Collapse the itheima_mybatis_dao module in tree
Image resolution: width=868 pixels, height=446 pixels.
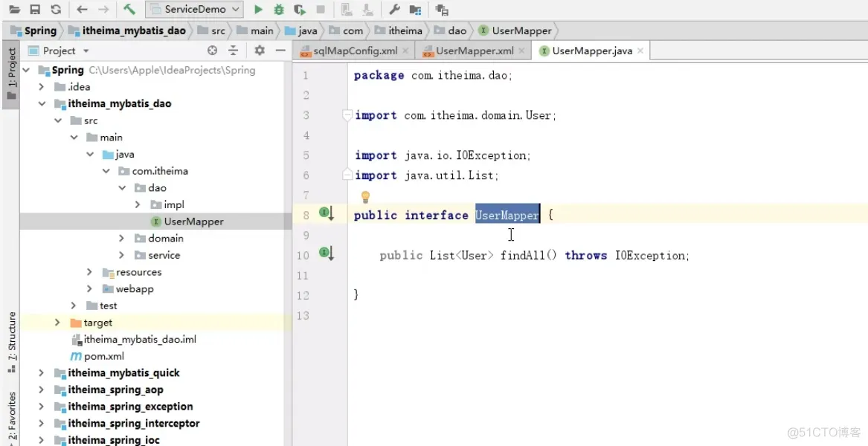42,104
